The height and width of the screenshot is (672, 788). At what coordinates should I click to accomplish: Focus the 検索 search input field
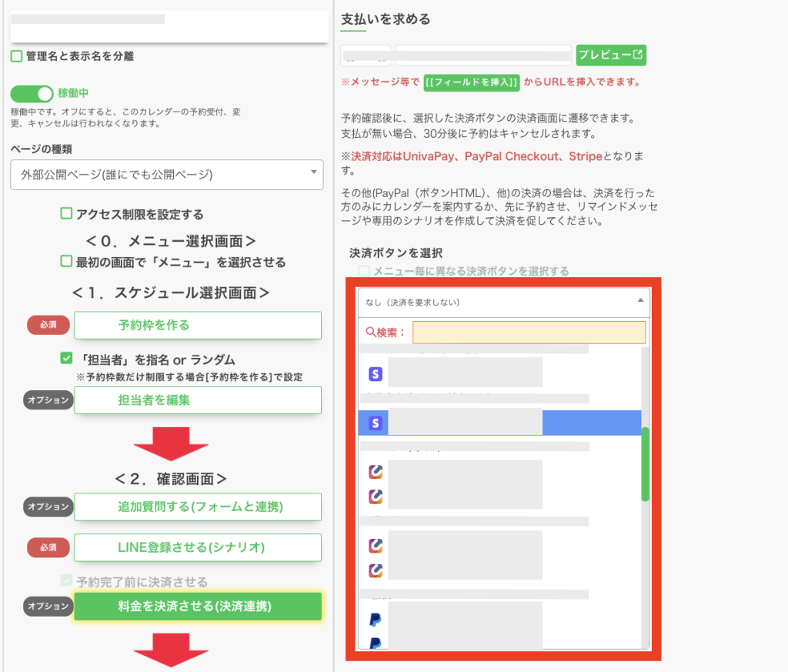coord(529,333)
